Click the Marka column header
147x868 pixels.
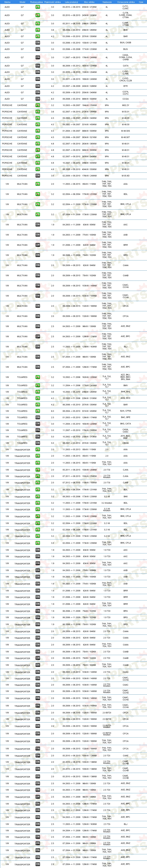(7, 2)
